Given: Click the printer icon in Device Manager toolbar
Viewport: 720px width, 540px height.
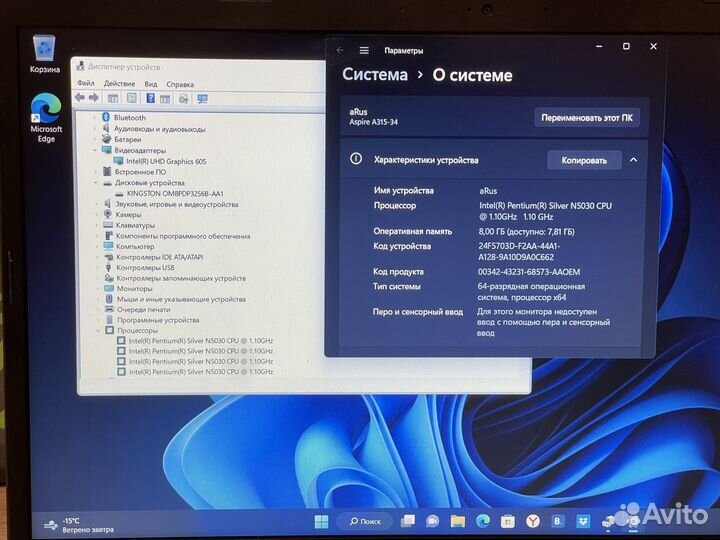Looking at the screenshot, I should (x=183, y=98).
